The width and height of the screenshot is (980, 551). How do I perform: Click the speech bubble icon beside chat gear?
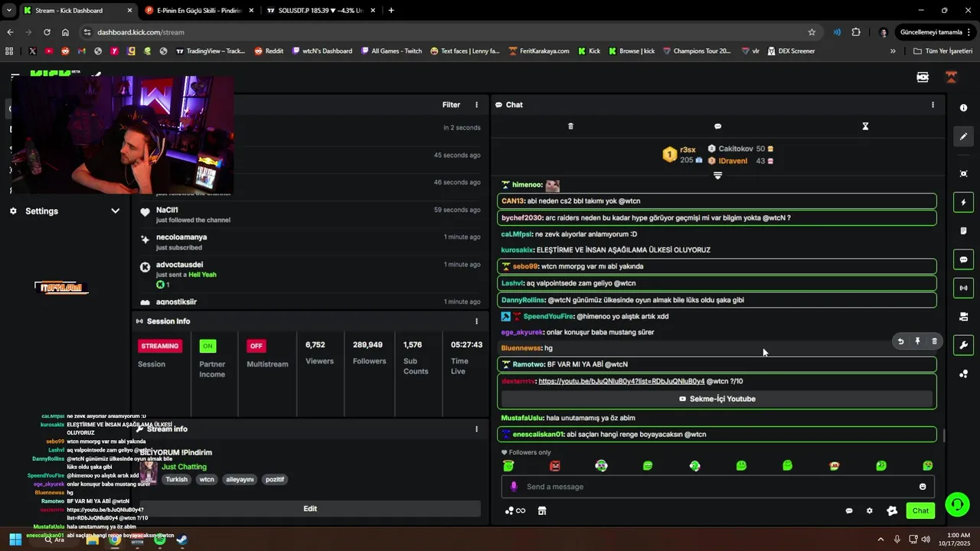tap(849, 510)
